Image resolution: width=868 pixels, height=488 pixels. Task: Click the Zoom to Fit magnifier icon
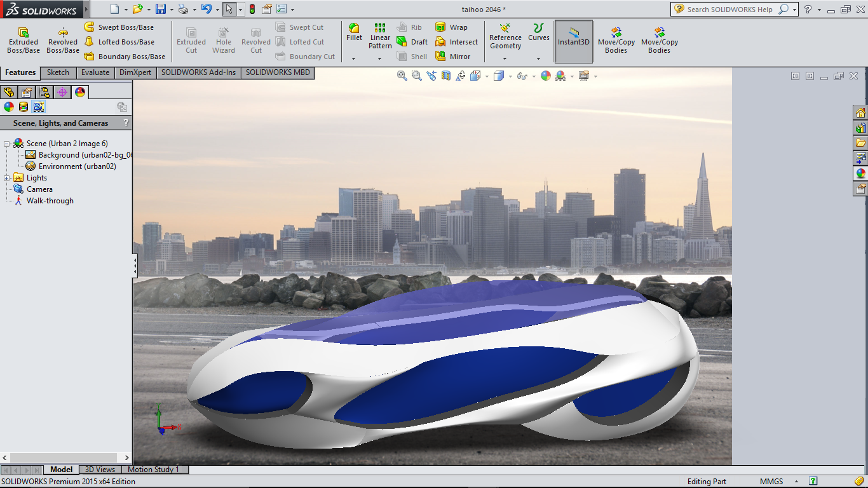pyautogui.click(x=402, y=76)
